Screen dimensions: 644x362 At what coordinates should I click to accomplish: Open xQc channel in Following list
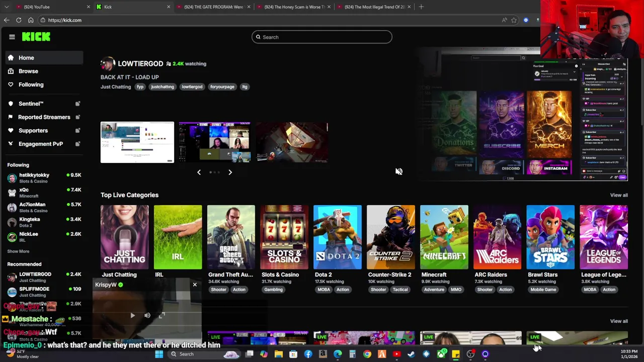(44, 193)
